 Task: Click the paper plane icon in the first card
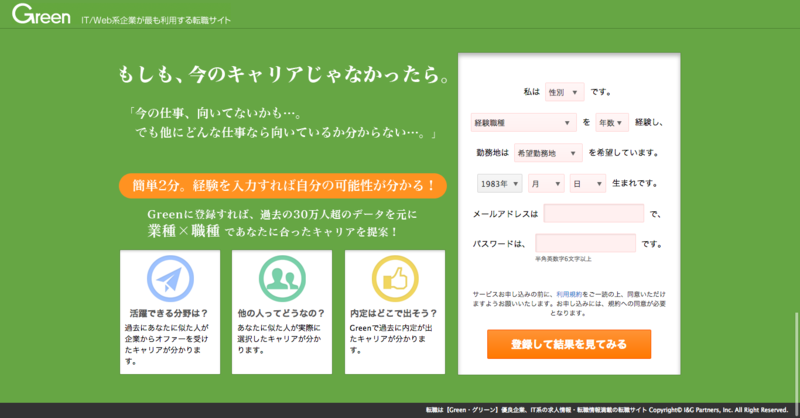170,279
